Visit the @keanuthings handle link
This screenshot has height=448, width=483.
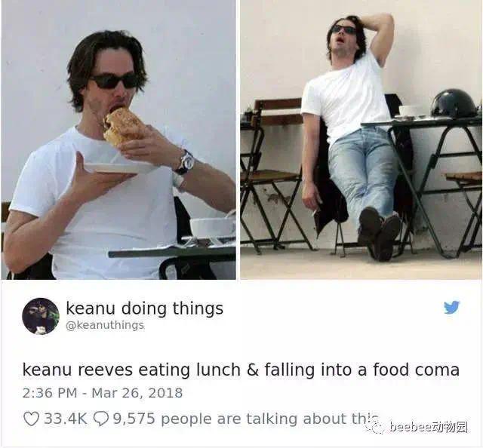click(x=105, y=325)
